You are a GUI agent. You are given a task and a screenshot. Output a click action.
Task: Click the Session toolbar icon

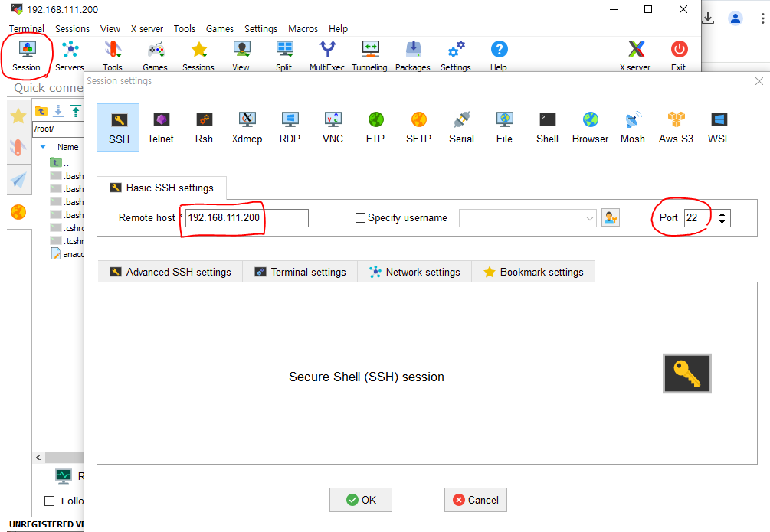tap(27, 55)
